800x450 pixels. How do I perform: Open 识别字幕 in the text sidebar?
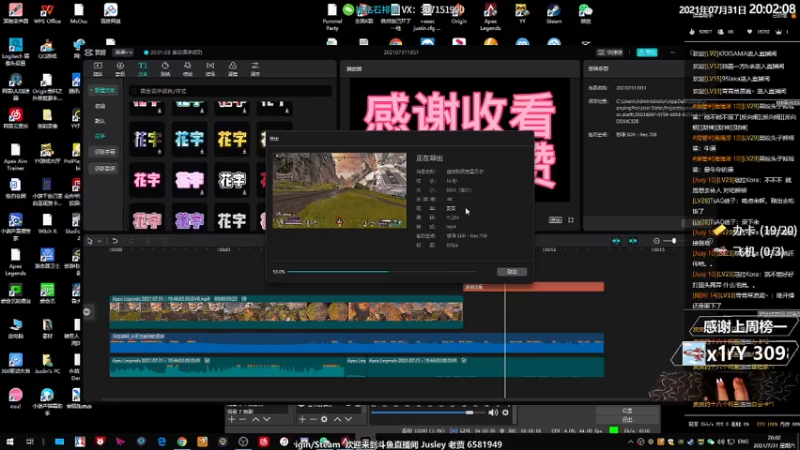tap(105, 152)
